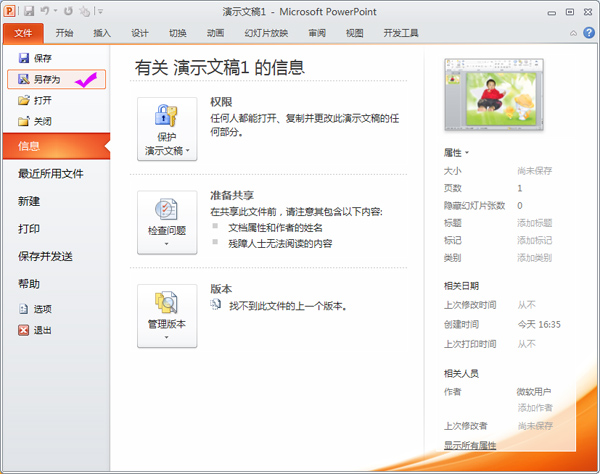Minimize the ribbon with the caret icon
The image size is (600, 474).
point(573,33)
